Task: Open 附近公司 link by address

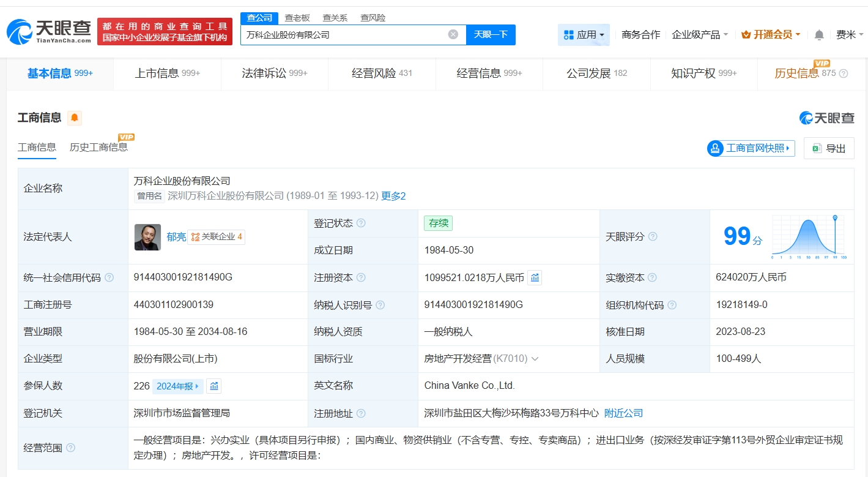Action: [623, 413]
